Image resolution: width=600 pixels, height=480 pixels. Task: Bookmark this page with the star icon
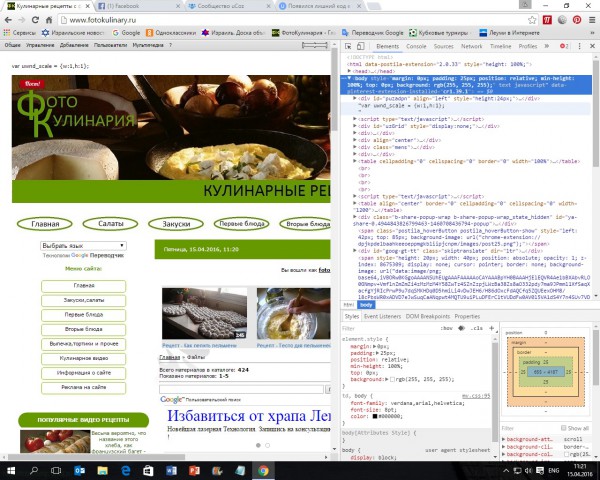(532, 20)
